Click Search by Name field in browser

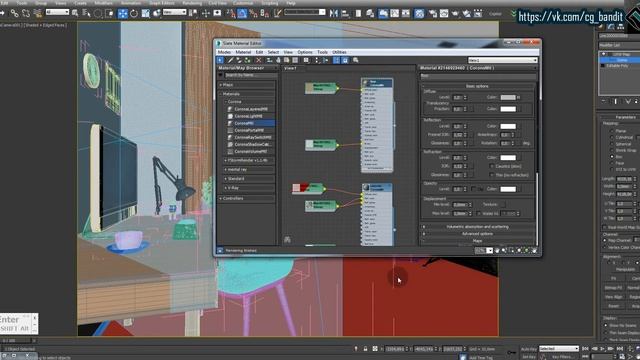pyautogui.click(x=251, y=75)
